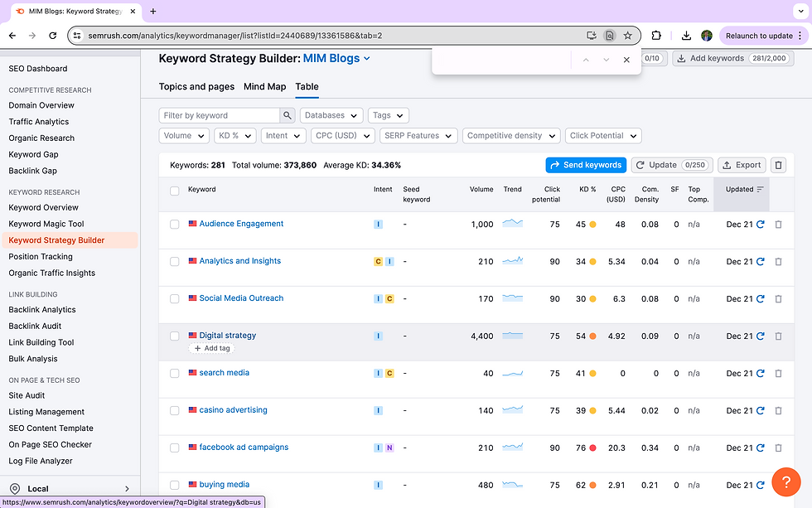Image resolution: width=812 pixels, height=508 pixels.
Task: Select the Table tab
Action: click(x=307, y=86)
